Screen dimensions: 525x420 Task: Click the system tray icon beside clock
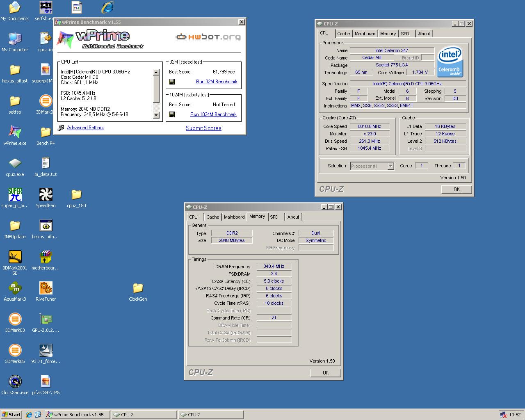503,415
